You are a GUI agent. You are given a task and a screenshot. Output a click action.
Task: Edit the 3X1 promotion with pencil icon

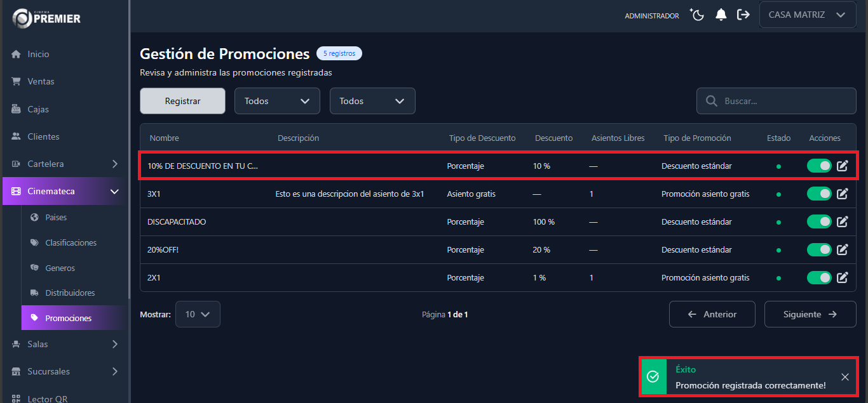842,194
